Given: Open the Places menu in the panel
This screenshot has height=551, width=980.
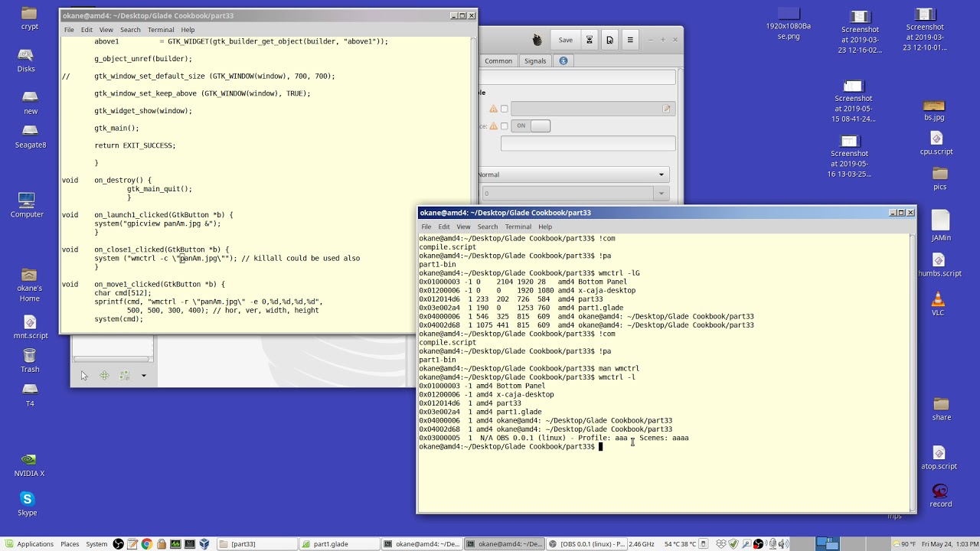Looking at the screenshot, I should pyautogui.click(x=70, y=544).
